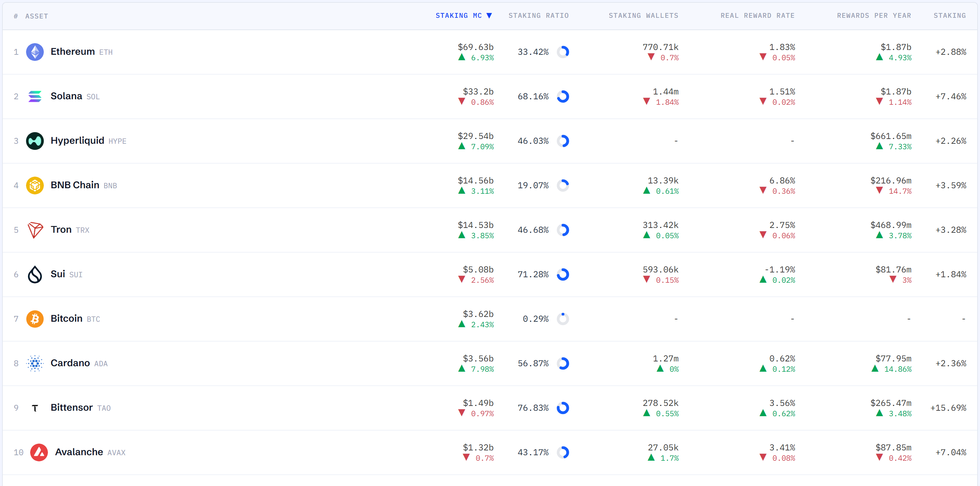The image size is (980, 486).
Task: Open the Avalanche asset page
Action: click(x=79, y=452)
